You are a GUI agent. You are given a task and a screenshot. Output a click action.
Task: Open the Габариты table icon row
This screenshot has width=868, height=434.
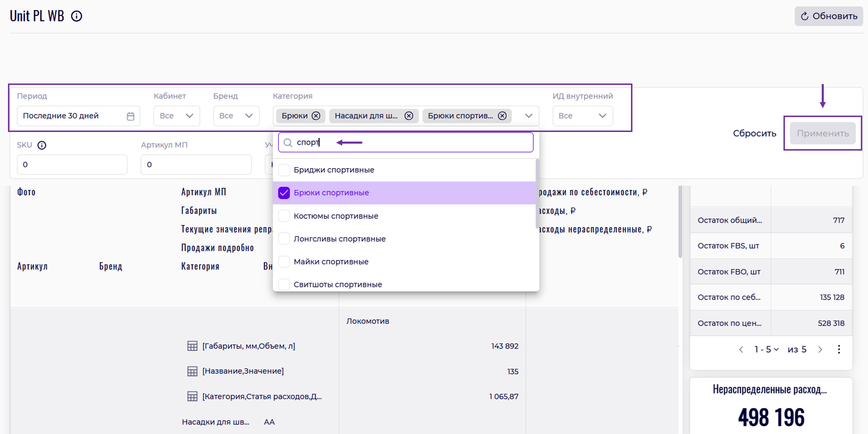[x=192, y=346]
